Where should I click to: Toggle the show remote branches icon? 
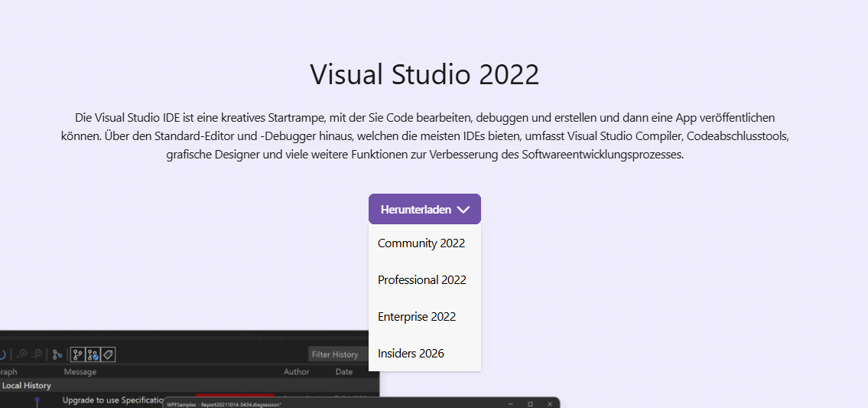93,354
